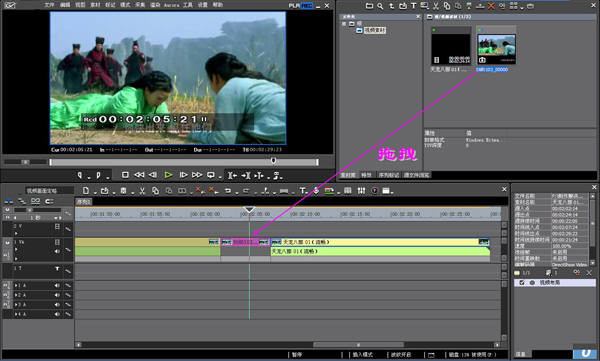Toggle the 视频布局 checkbox in info panel
Viewport: 600px width, 361px height.
[x=522, y=283]
